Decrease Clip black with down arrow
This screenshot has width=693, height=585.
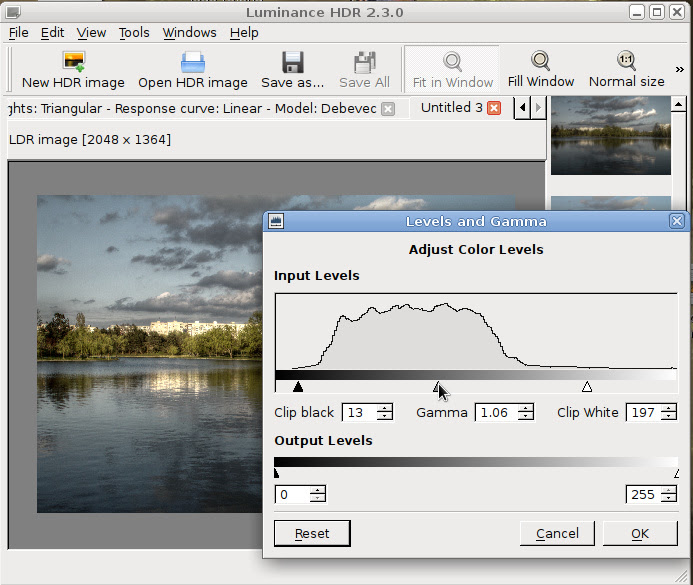tap(385, 417)
